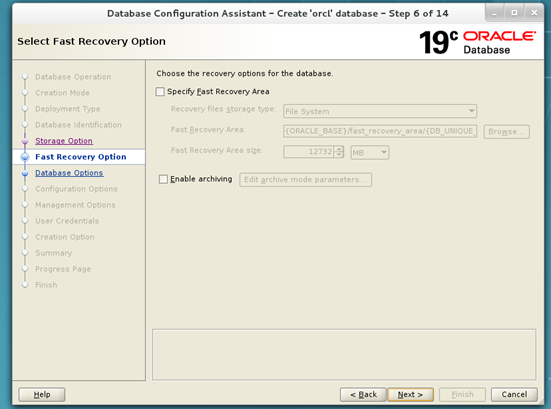The width and height of the screenshot is (551, 409).
Task: Click the Cancel button
Action: pos(514,395)
